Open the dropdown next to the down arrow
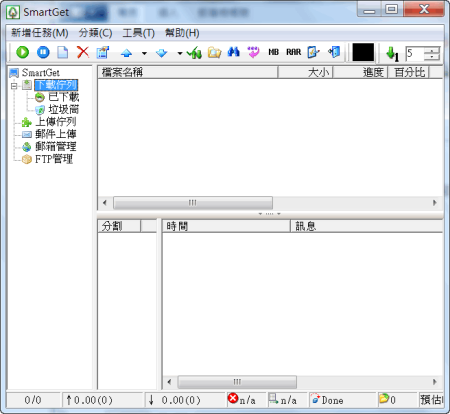Image resolution: width=450 pixels, height=414 pixels. click(x=180, y=53)
